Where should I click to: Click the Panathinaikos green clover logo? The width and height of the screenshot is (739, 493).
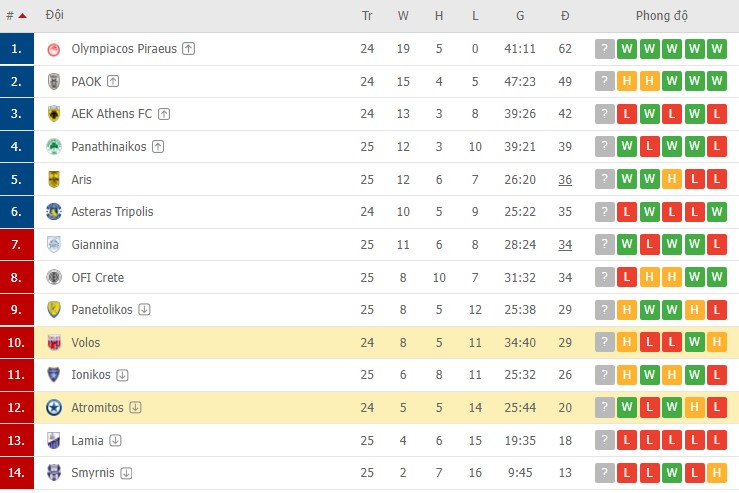coord(54,147)
